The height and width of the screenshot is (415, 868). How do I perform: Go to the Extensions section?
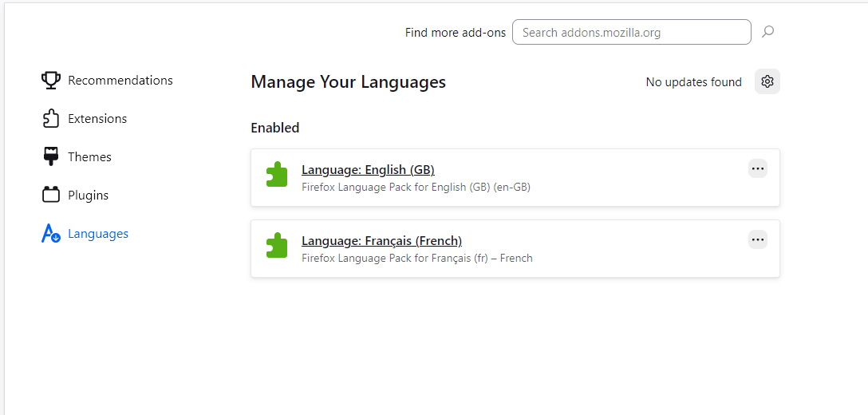click(97, 119)
